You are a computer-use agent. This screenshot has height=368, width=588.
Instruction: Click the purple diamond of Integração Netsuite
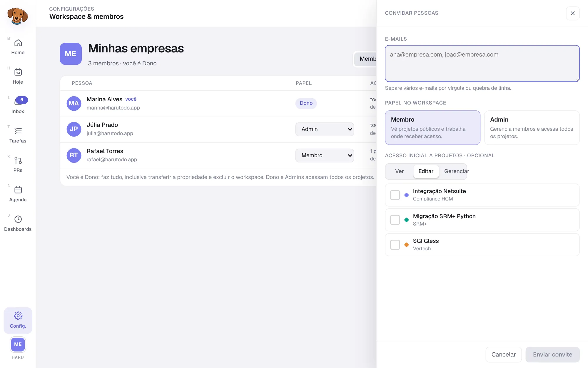coord(407,195)
